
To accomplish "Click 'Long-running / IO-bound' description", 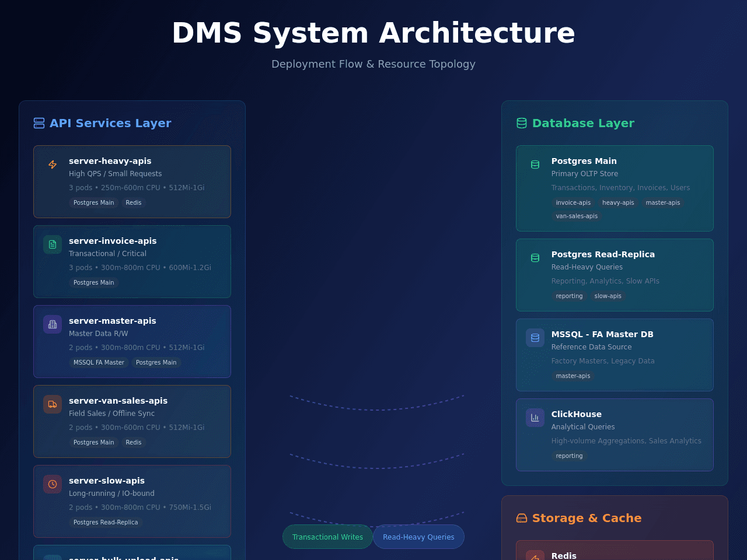I will (111, 494).
